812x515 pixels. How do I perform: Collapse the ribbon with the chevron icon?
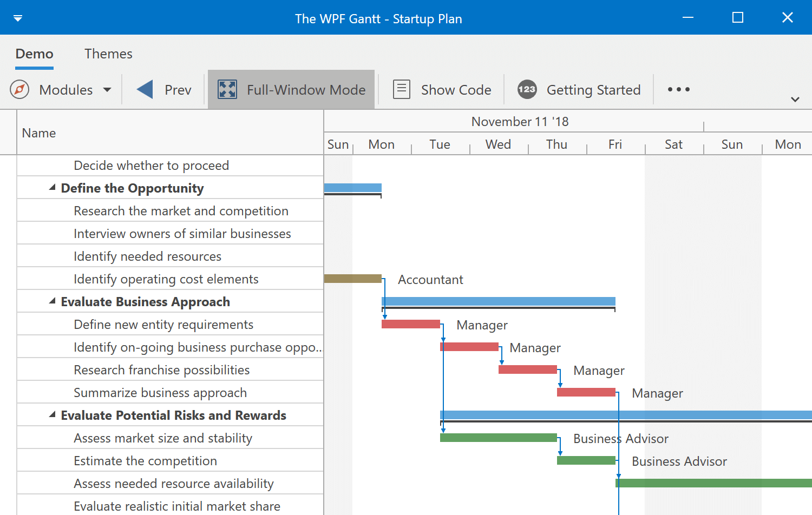[x=795, y=100]
